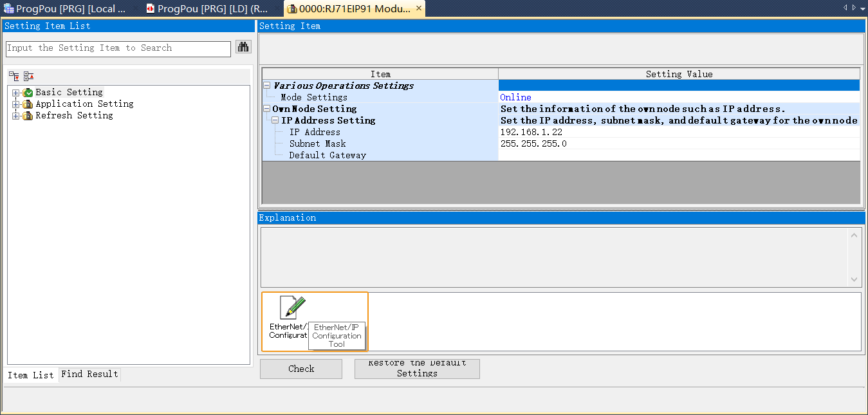Click the ladder icon on ProgPou [LD] tab
This screenshot has width=868, height=415.
(x=150, y=9)
